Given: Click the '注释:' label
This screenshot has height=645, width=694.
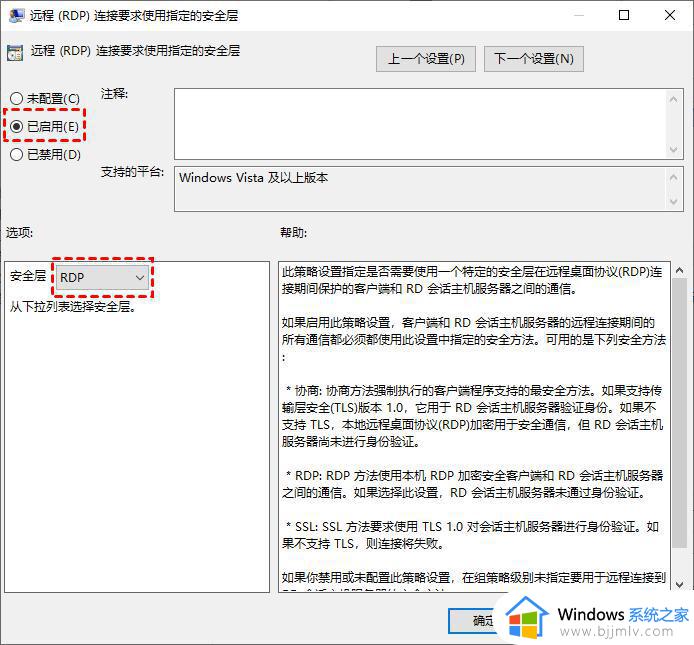Looking at the screenshot, I should click(114, 94).
